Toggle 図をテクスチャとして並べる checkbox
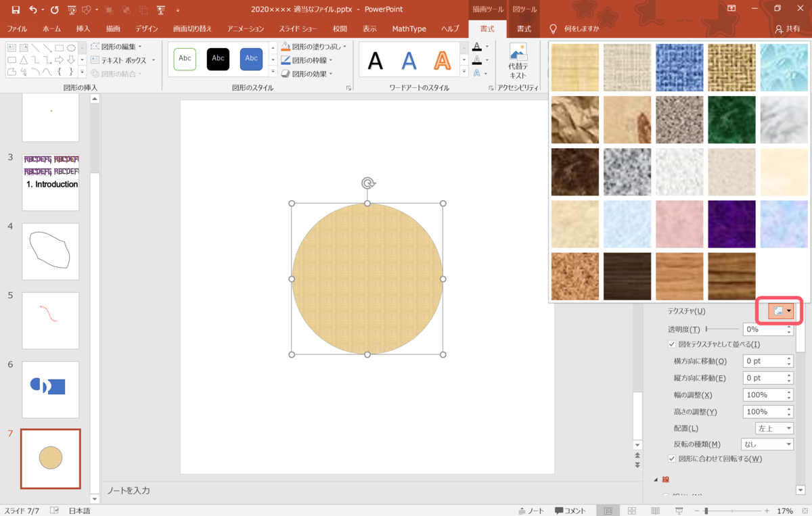812x516 pixels. [672, 344]
